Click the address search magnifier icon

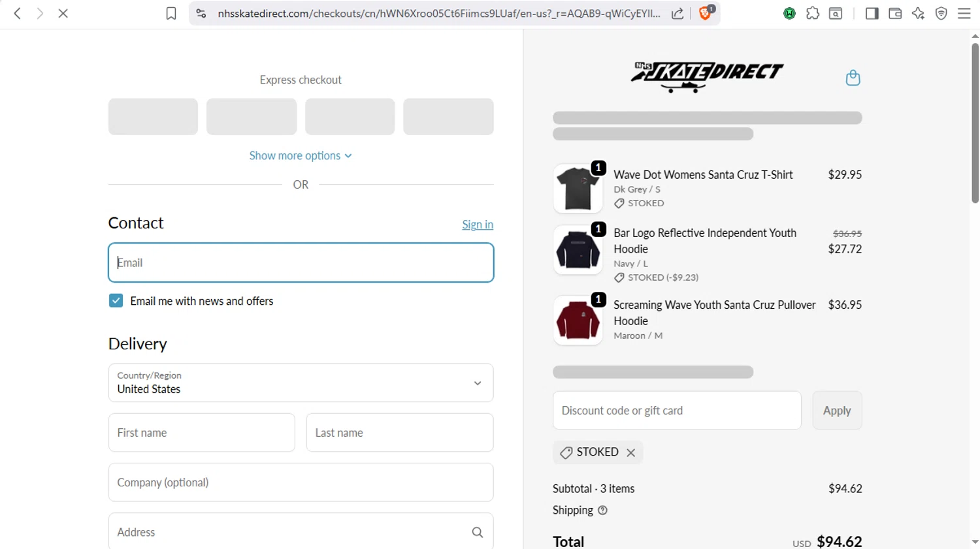478,532
